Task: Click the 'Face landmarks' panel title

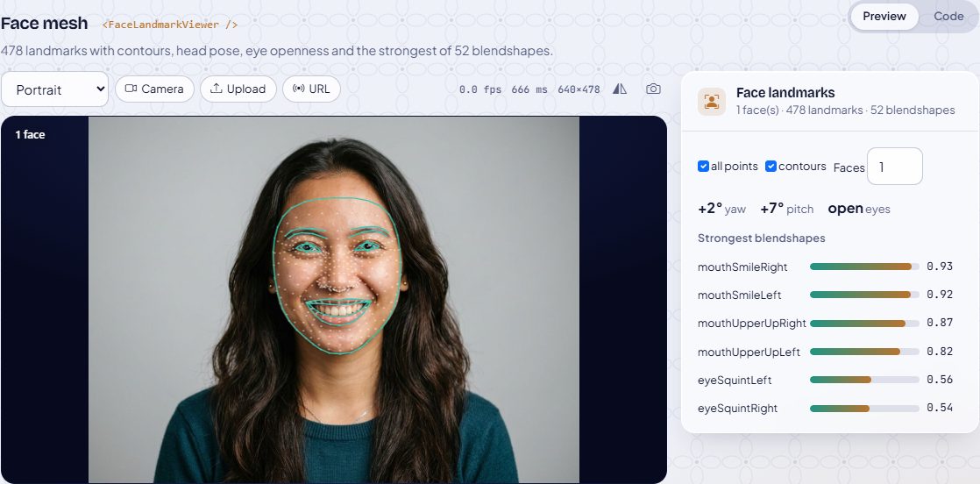Action: (785, 93)
